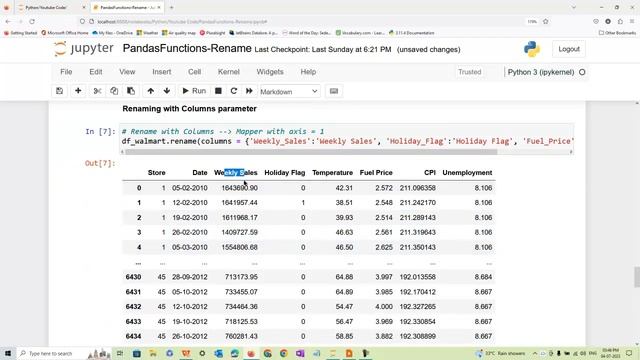The width and height of the screenshot is (640, 360).
Task: Move selected cell down arrow
Action: click(167, 91)
